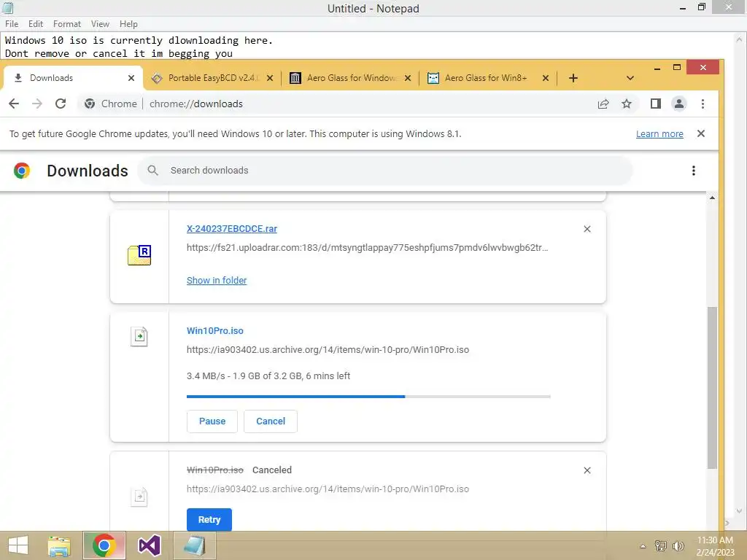
Task: Click the search magnifier in Downloads
Action: 152,170
